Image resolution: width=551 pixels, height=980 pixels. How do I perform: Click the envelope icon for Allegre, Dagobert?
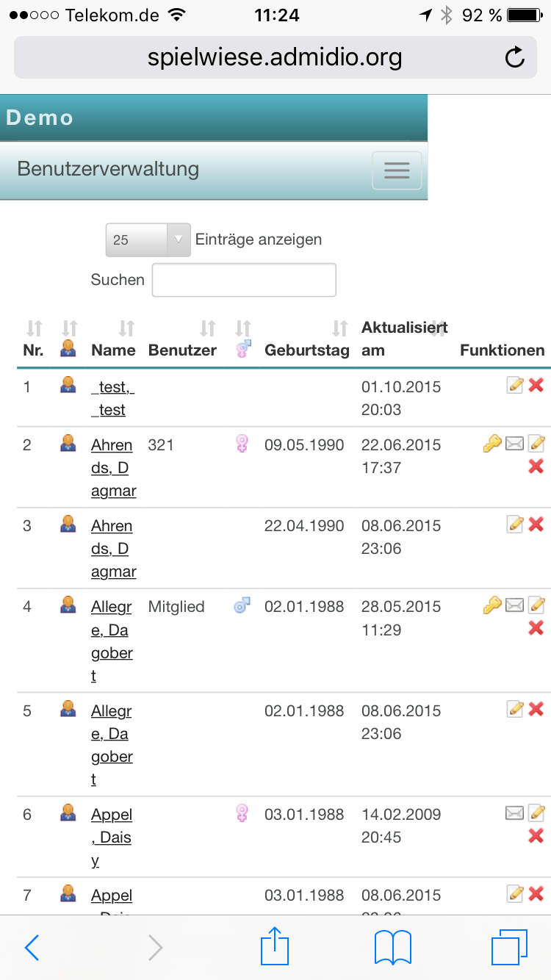point(515,605)
